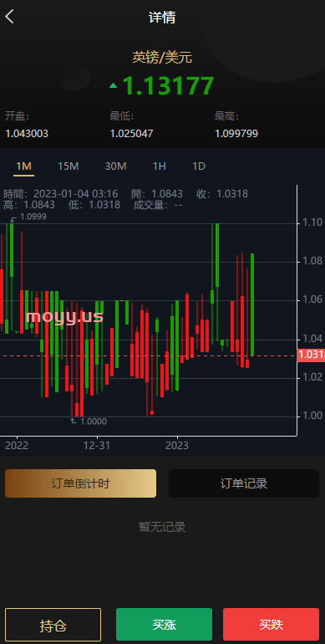Select the 1M timeframe tab
The image size is (325, 644).
pos(23,166)
